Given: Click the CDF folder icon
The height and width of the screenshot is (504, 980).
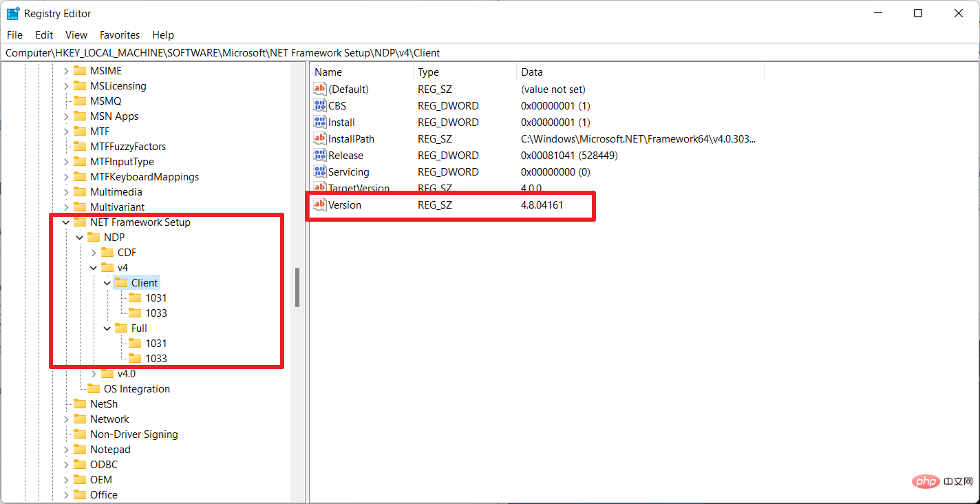Looking at the screenshot, I should (x=107, y=252).
